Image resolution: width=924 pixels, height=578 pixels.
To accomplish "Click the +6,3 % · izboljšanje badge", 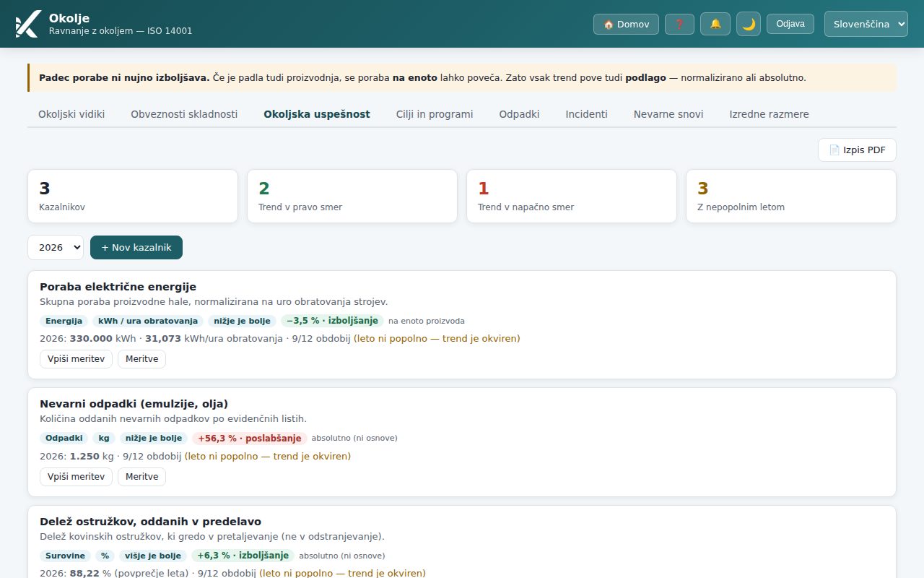I will click(x=243, y=556).
